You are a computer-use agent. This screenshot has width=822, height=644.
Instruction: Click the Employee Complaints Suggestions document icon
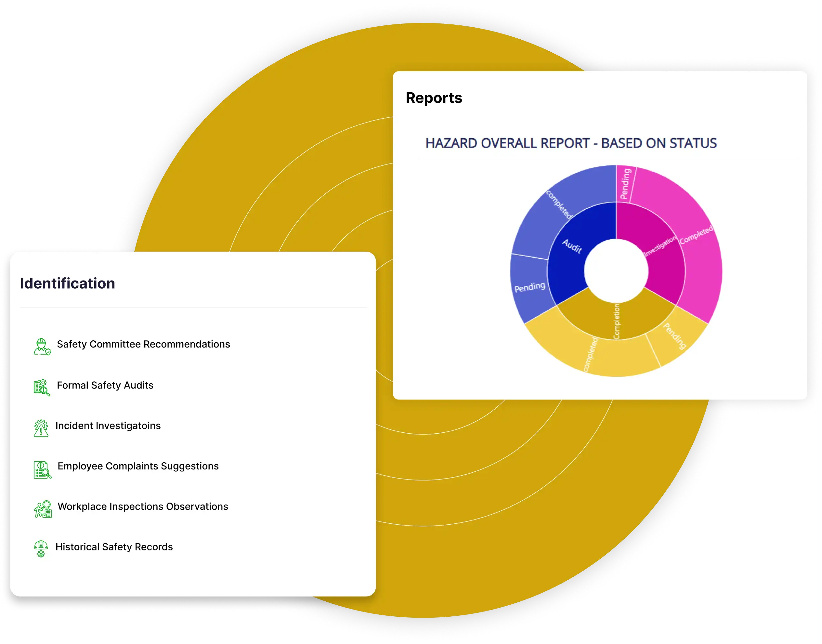tap(42, 469)
